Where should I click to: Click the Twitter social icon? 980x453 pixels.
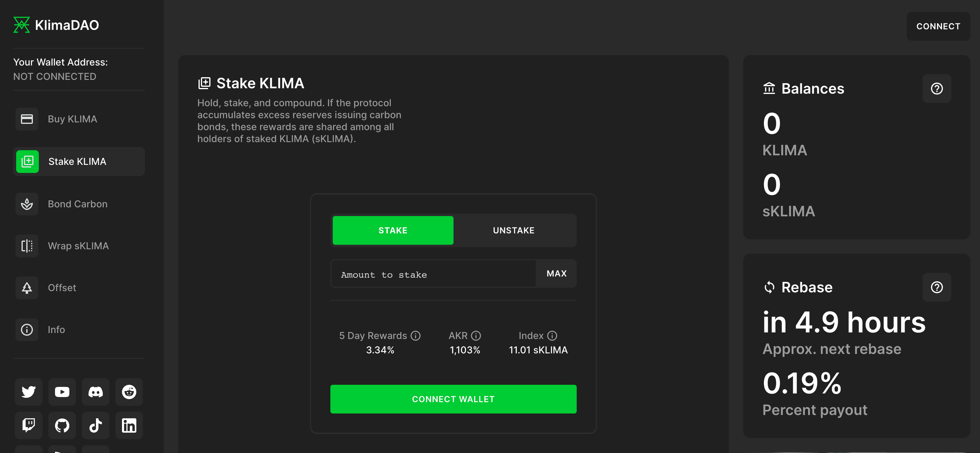click(x=28, y=392)
